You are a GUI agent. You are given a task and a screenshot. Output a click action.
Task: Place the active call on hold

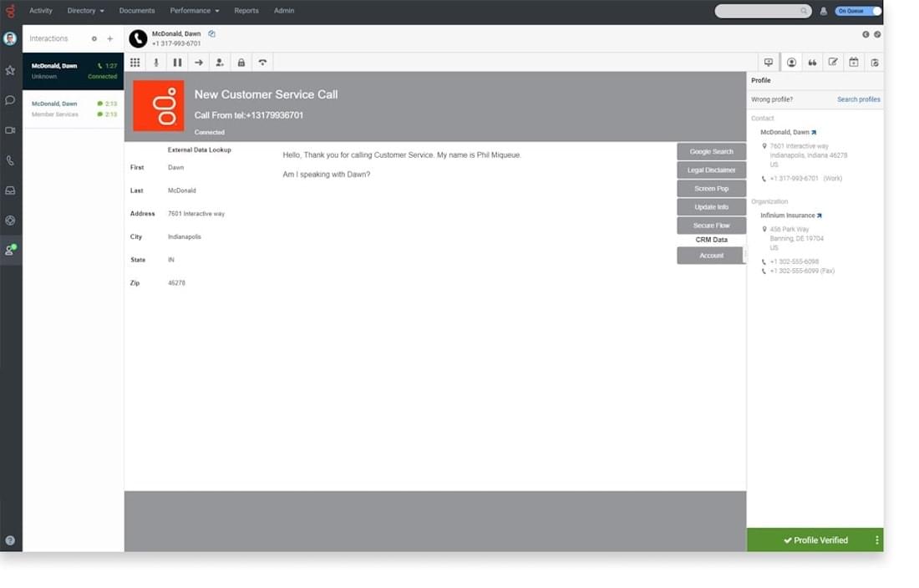[177, 62]
